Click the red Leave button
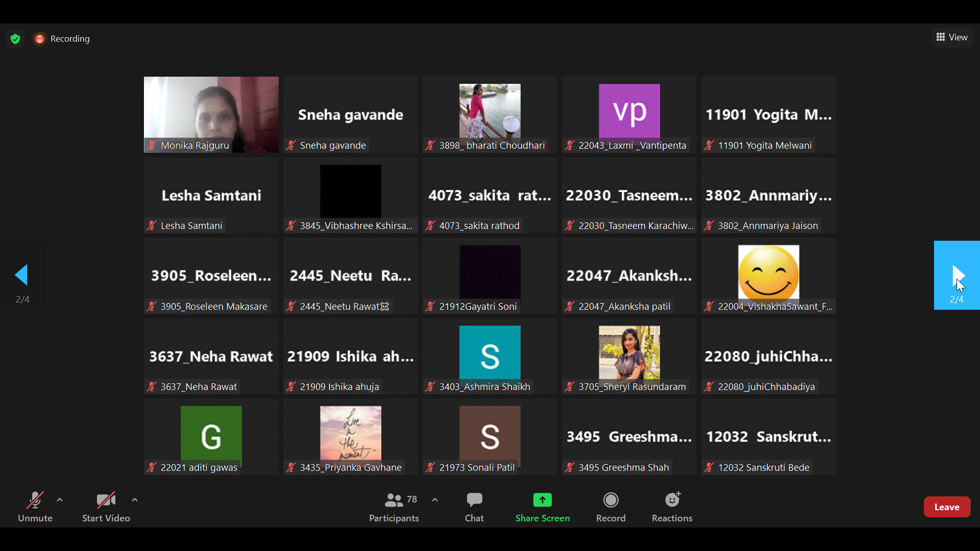Viewport: 980px width, 551px height. (947, 507)
